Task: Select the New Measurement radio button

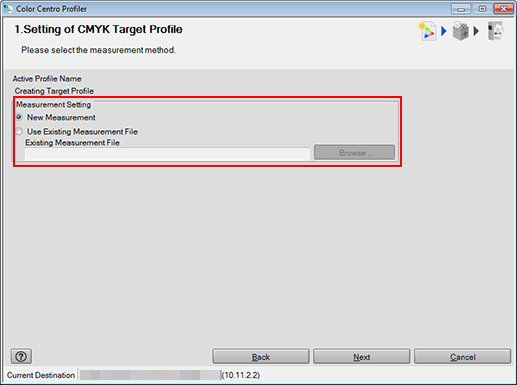Action: 20,117
